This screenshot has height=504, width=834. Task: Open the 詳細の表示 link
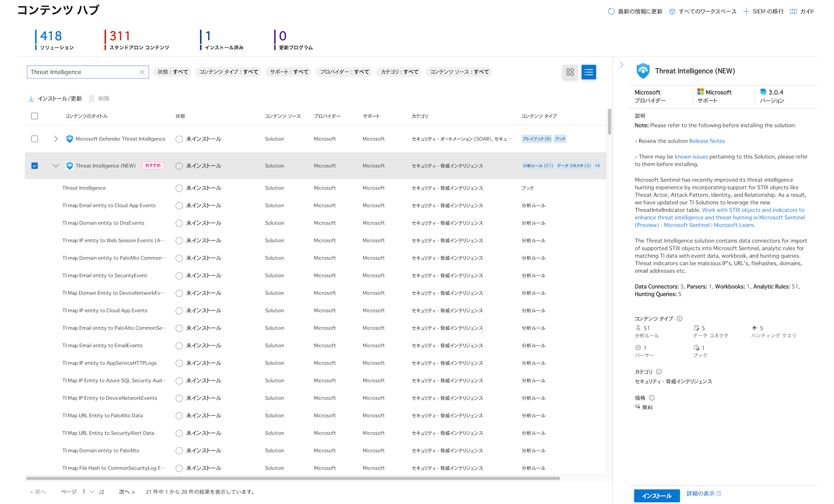coord(700,494)
